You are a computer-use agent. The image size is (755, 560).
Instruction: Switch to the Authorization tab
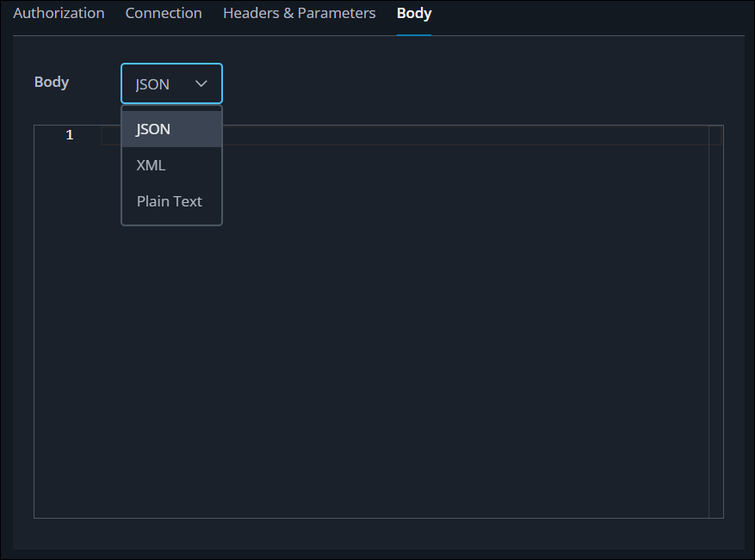pos(59,13)
